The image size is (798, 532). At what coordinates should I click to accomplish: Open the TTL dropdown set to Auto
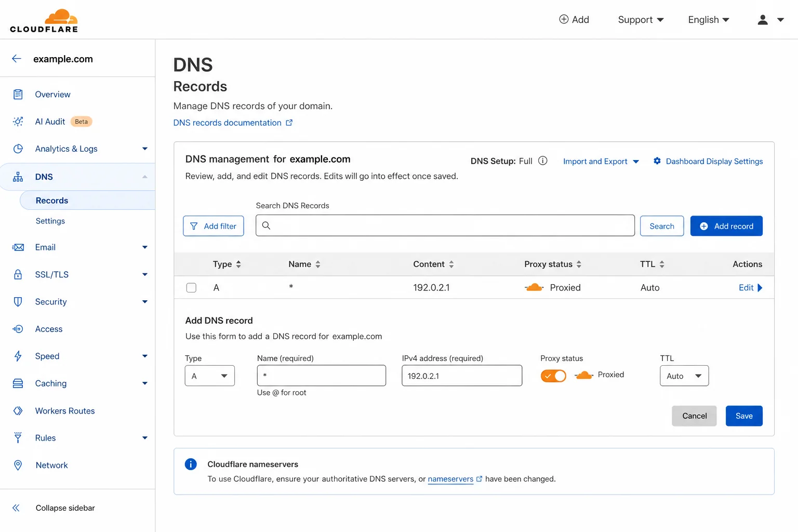pyautogui.click(x=684, y=376)
